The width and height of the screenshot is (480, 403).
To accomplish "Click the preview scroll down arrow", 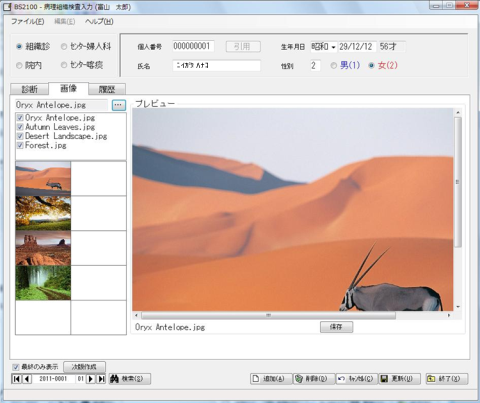I will (458, 307).
